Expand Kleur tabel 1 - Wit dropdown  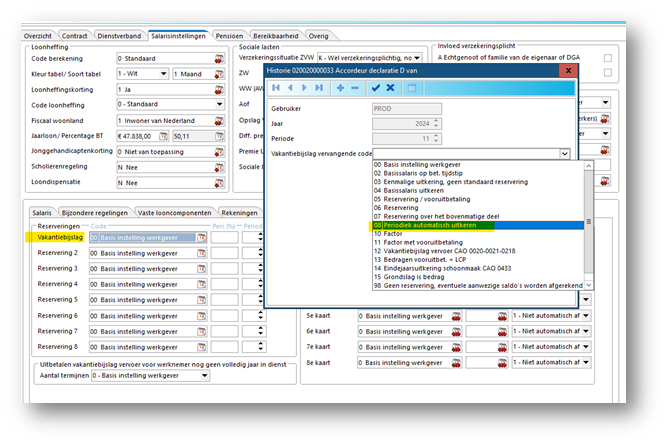tap(164, 74)
